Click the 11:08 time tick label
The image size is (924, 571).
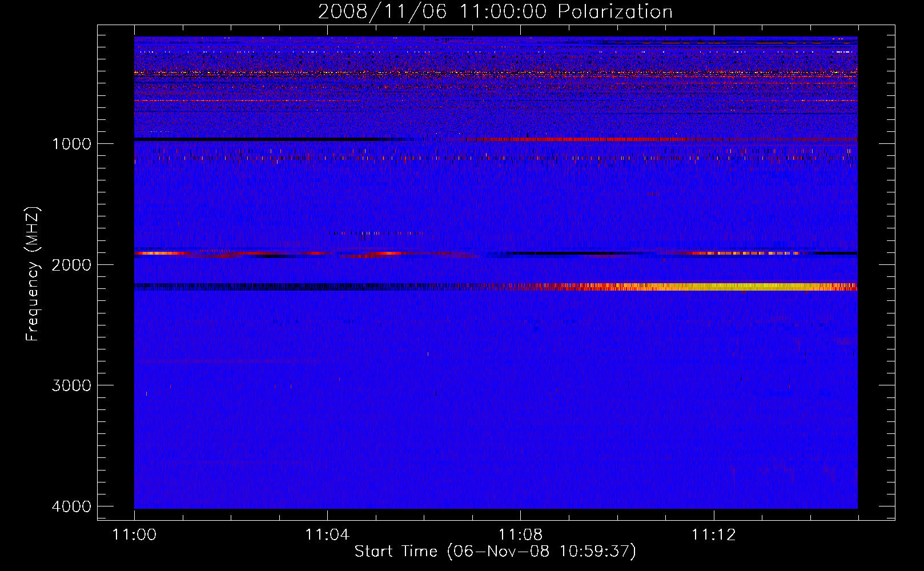click(520, 535)
